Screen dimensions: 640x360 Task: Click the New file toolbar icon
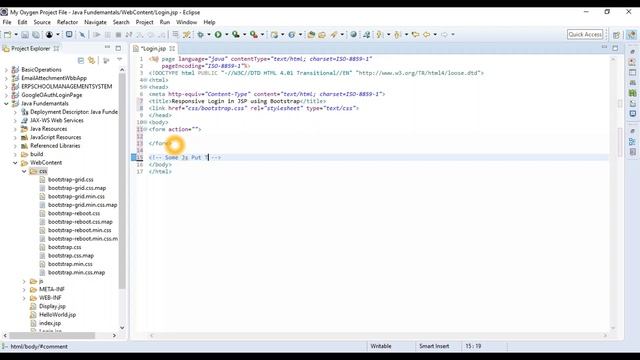click(x=8, y=35)
